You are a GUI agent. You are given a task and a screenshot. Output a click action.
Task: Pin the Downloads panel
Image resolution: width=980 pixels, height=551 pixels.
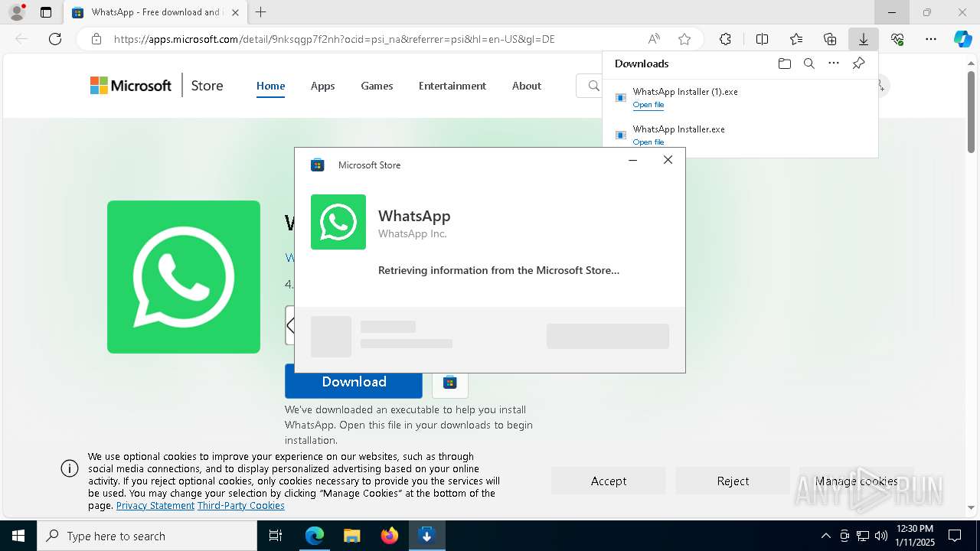[x=859, y=64]
